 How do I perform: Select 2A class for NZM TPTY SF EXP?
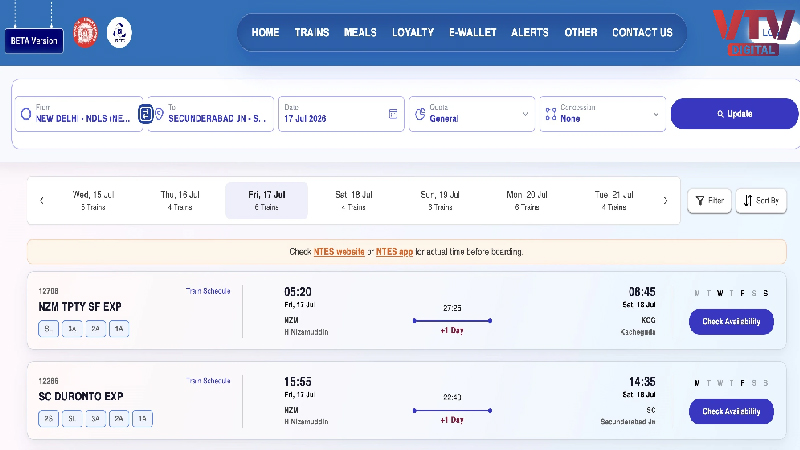95,329
